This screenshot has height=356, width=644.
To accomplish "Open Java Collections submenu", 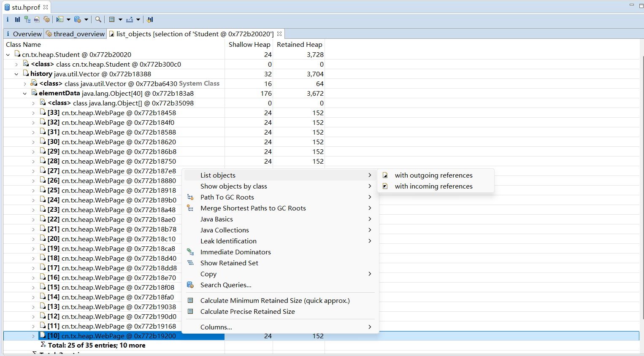I will tap(280, 230).
